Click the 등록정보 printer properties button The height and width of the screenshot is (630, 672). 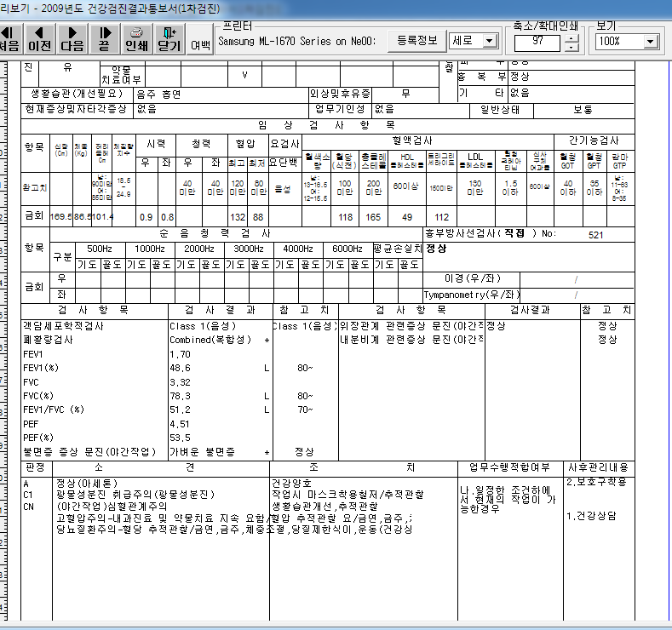coord(417,41)
